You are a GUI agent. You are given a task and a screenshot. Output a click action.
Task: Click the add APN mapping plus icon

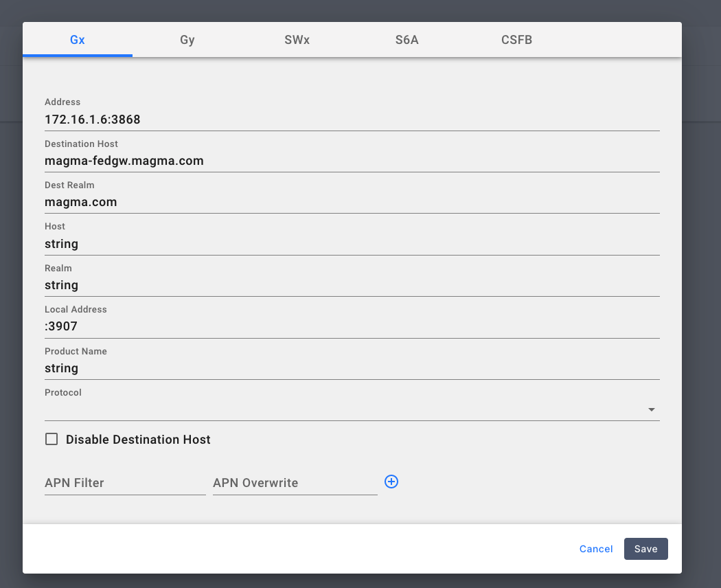click(391, 482)
